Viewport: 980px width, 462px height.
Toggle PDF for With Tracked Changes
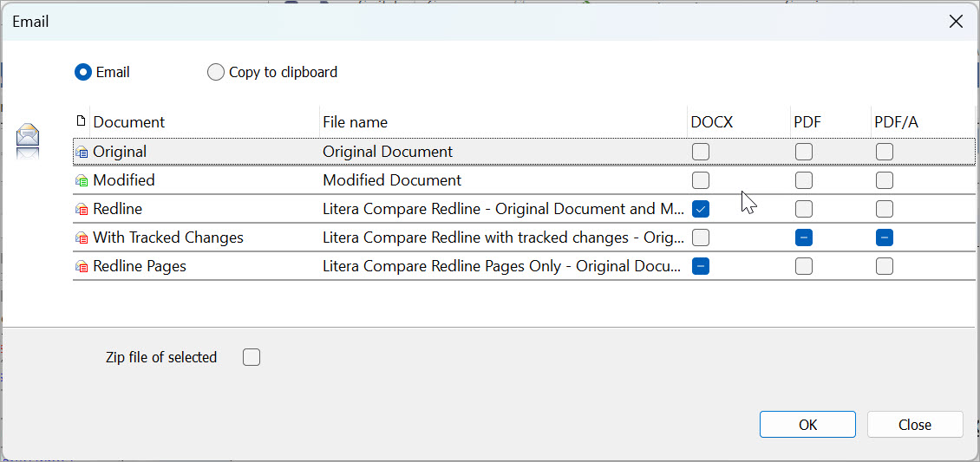coord(804,238)
